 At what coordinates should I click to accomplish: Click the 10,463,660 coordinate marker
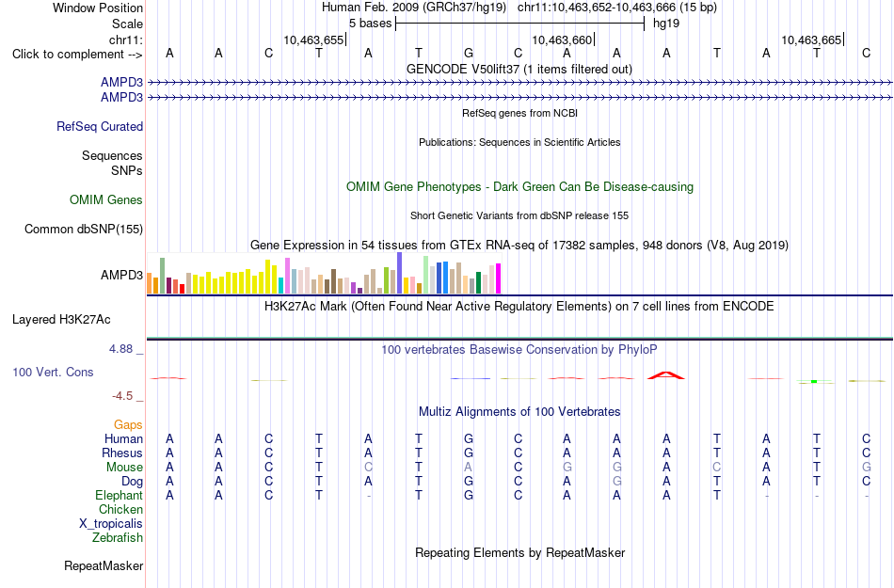(x=563, y=40)
